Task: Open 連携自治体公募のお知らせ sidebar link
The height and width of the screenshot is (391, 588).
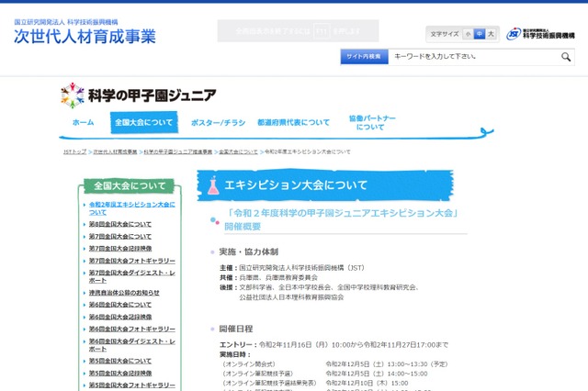Action: pyautogui.click(x=124, y=293)
